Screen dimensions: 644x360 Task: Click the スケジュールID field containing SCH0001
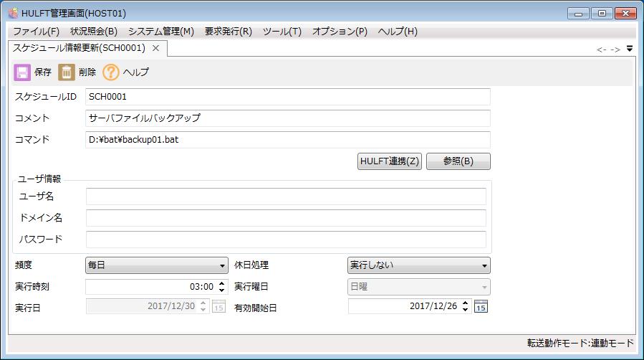point(288,97)
